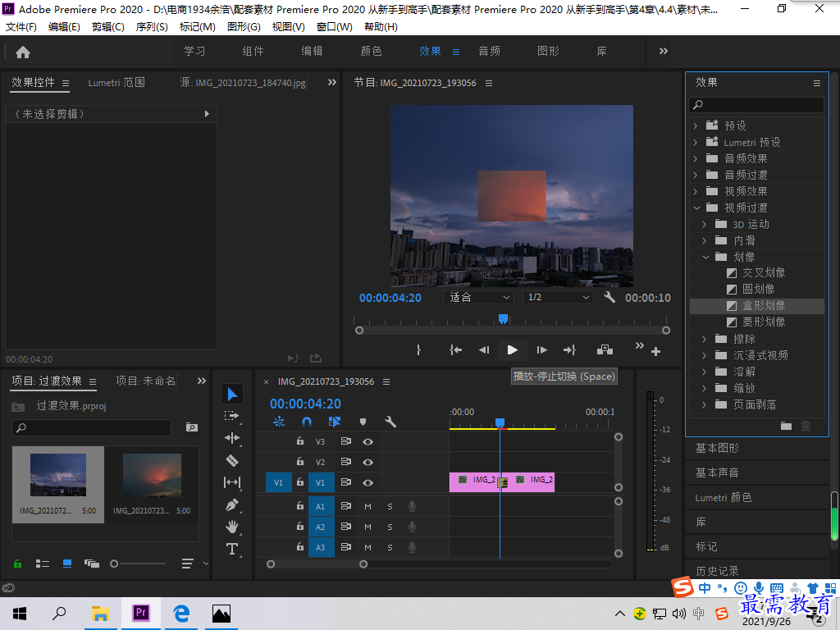
Task: Toggle track lock for V3
Action: pyautogui.click(x=300, y=441)
